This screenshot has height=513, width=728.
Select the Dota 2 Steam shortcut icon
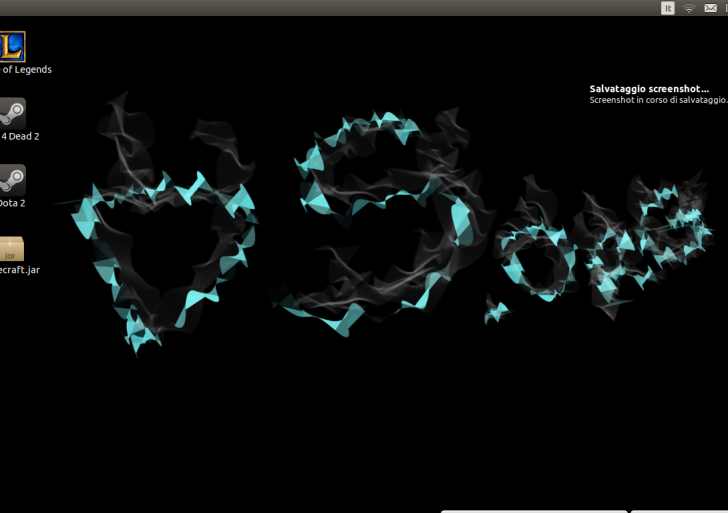click(x=12, y=179)
